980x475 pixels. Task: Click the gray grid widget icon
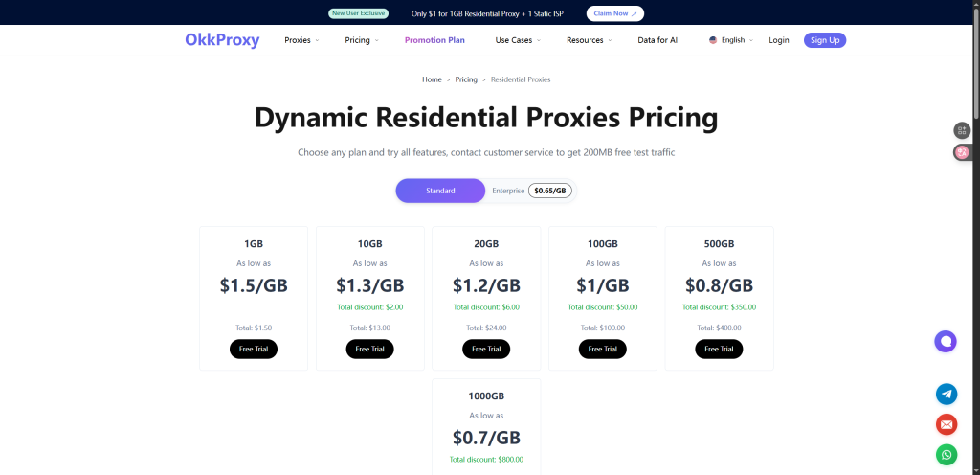click(x=962, y=130)
